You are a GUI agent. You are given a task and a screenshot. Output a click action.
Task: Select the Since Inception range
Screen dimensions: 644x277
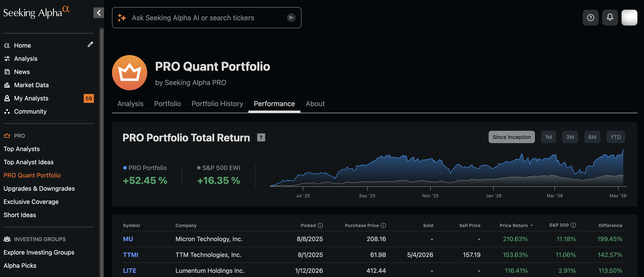[x=512, y=137]
